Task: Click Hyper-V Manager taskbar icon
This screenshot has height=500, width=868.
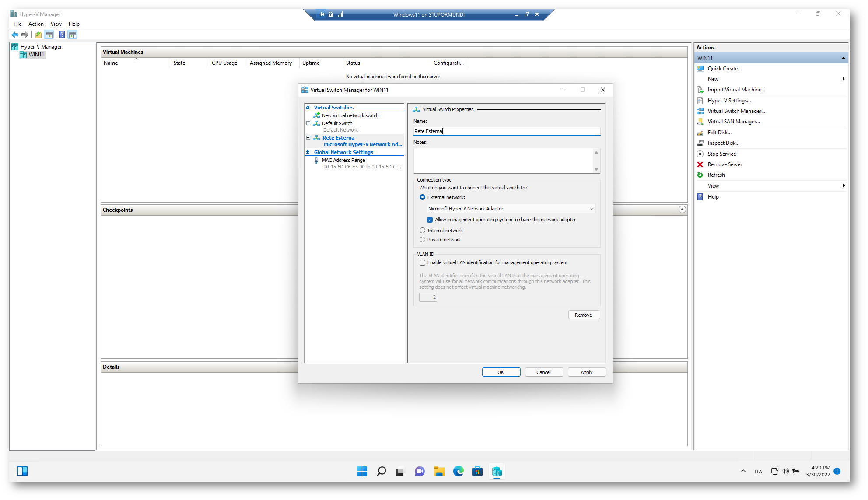Action: click(x=497, y=471)
